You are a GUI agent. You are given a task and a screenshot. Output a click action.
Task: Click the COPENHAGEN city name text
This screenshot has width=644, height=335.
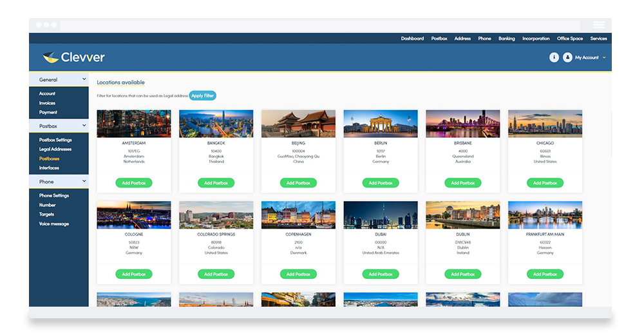(298, 235)
